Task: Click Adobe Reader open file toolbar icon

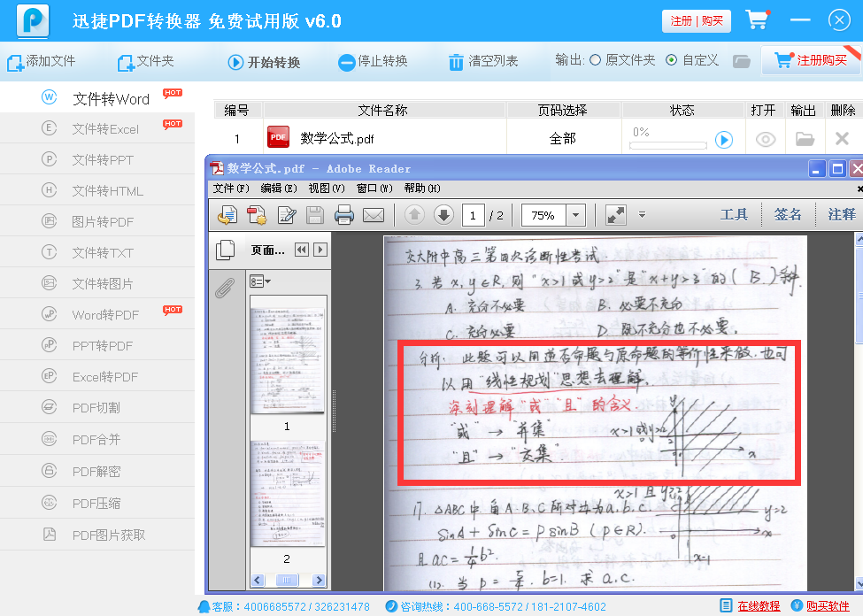Action: tap(227, 215)
